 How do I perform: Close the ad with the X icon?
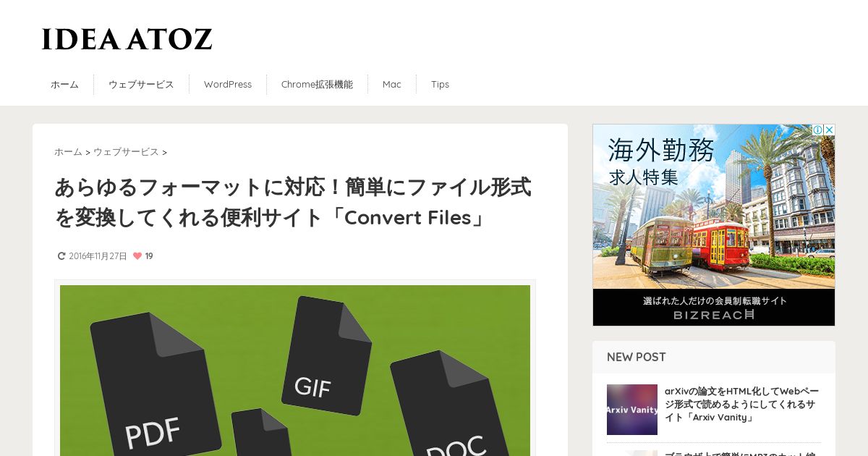click(829, 130)
